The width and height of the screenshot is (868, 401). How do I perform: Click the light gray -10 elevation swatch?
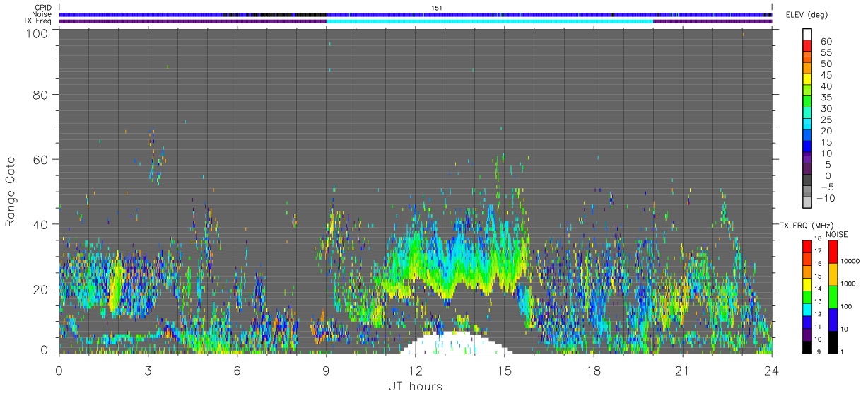[808, 202]
